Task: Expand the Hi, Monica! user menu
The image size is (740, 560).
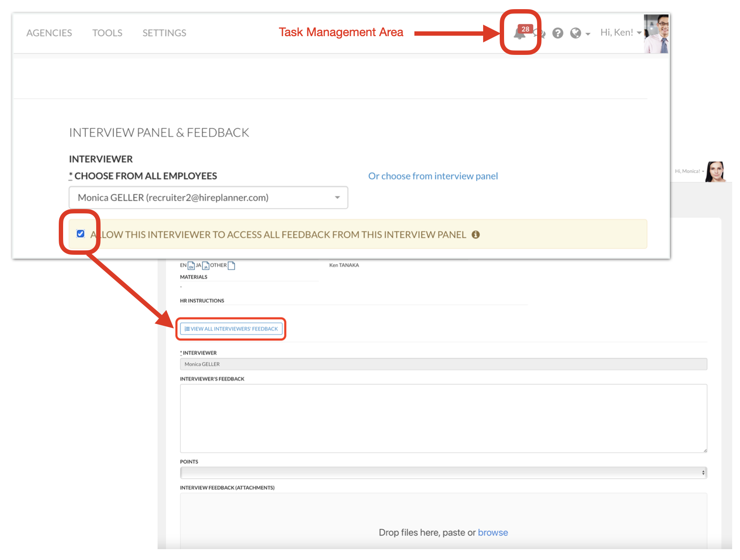Action: [689, 171]
